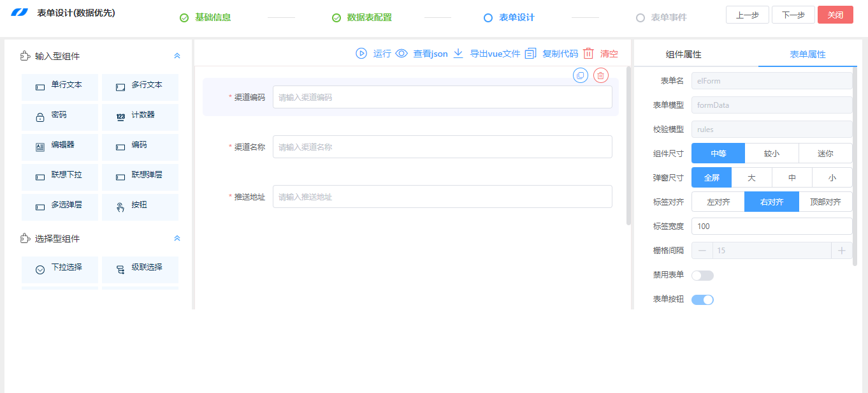Screen dimensions: 868x393
Task: Select the 编辑器 editor component
Action: pos(59,147)
